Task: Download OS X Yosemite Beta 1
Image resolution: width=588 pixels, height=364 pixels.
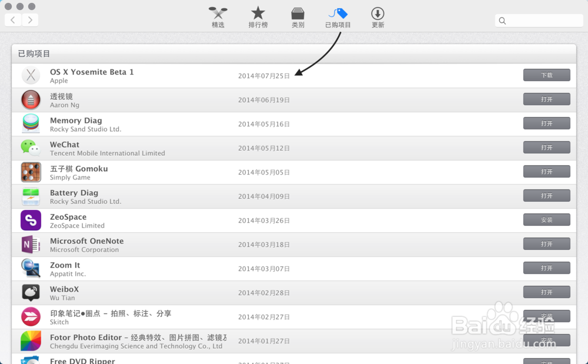Action: pos(546,75)
